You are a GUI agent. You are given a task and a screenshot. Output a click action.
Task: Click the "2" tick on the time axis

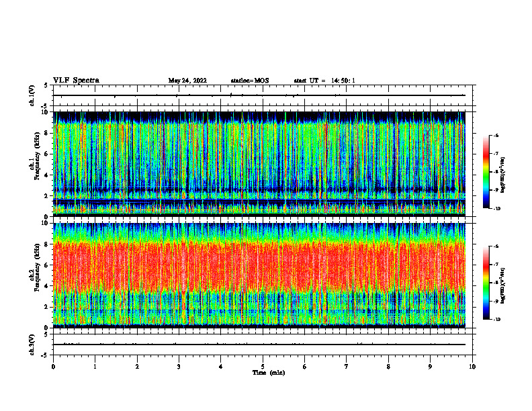(x=137, y=367)
